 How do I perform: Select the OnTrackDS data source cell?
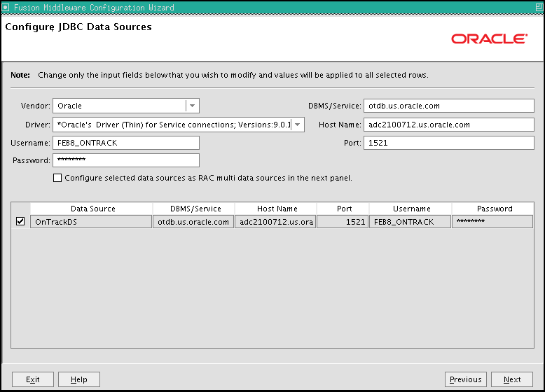pos(91,222)
